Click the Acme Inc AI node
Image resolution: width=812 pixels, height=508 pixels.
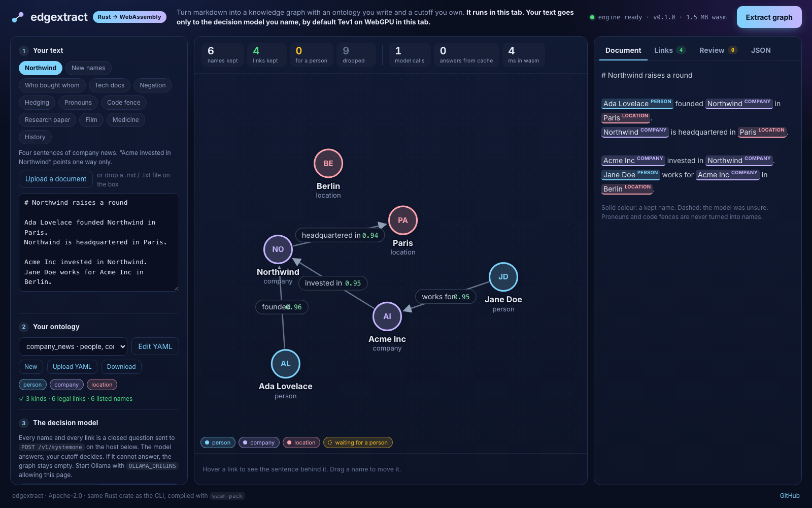pos(387,316)
